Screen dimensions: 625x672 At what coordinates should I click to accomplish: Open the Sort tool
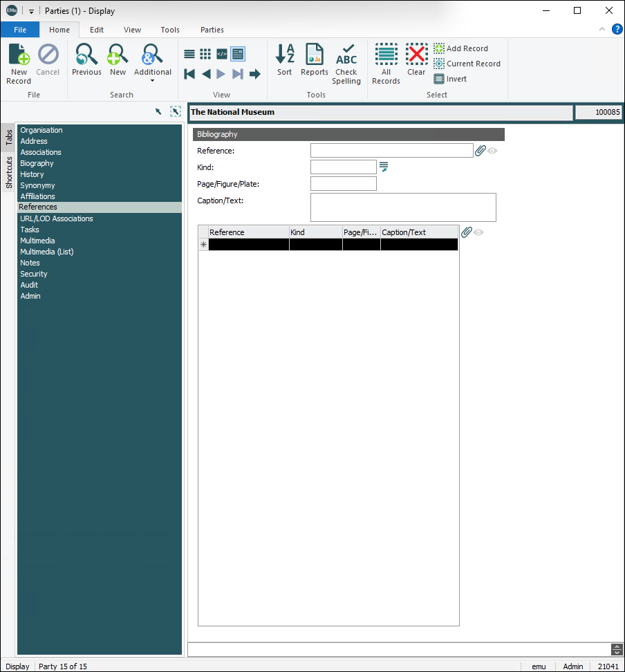pyautogui.click(x=285, y=55)
